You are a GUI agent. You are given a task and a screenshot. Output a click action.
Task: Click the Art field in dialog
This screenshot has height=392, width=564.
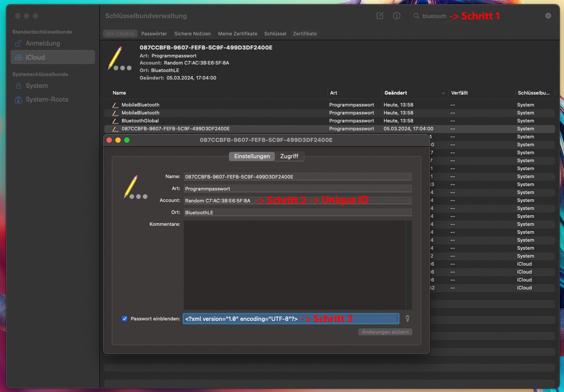pos(297,189)
